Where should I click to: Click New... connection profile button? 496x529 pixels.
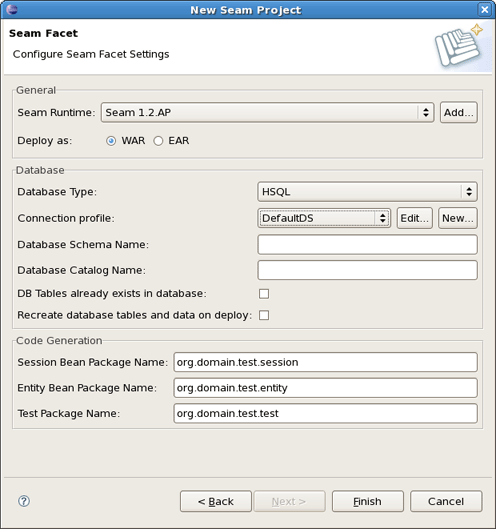click(458, 218)
